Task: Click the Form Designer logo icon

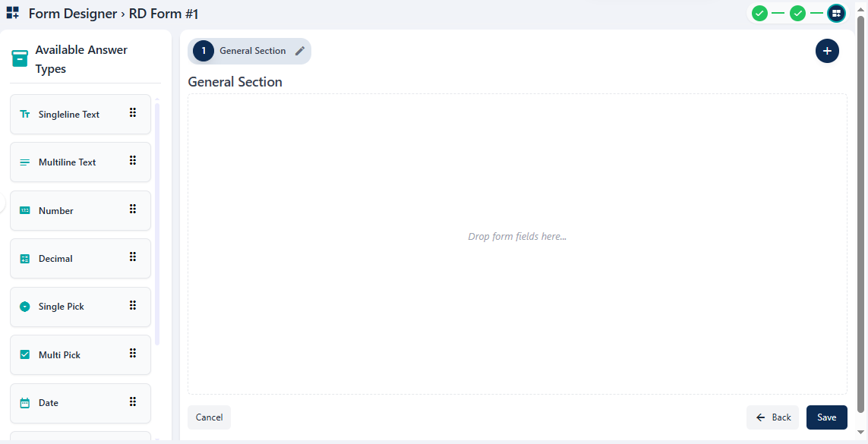Action: [13, 13]
